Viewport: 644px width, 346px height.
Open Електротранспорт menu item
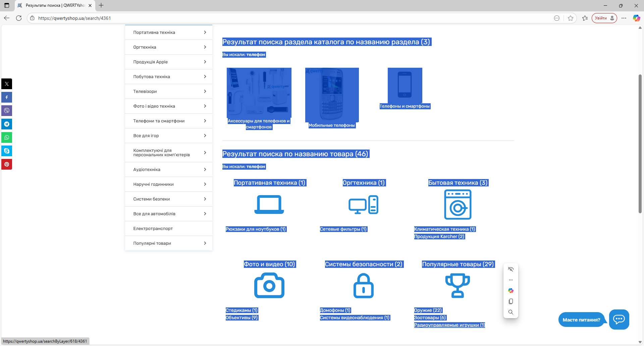[153, 228]
